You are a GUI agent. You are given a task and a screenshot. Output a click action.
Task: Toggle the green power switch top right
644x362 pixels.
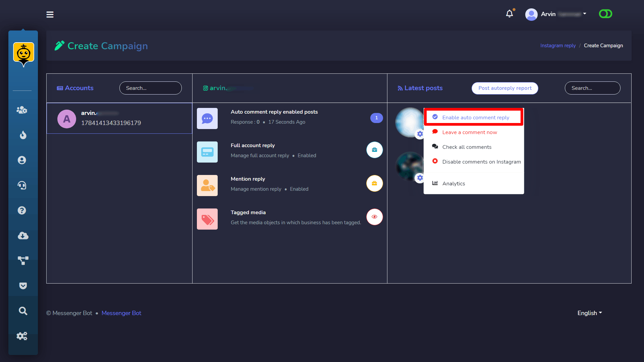tap(605, 14)
